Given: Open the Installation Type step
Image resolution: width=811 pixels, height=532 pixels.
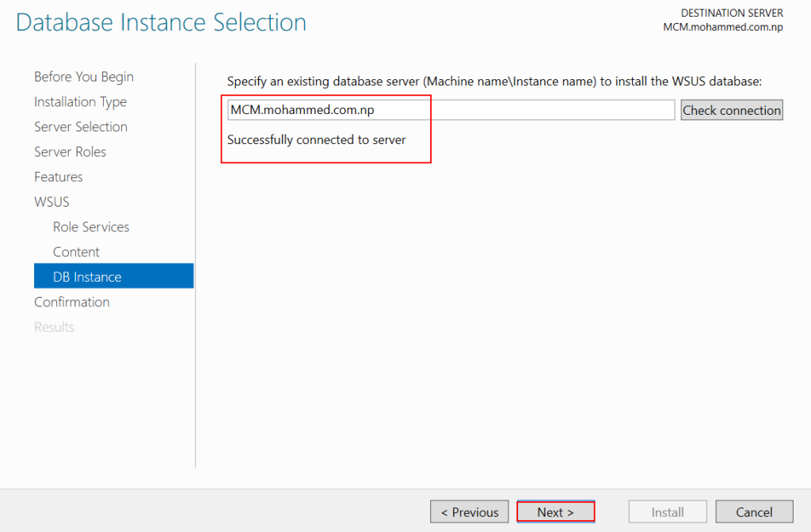Looking at the screenshot, I should (x=80, y=102).
